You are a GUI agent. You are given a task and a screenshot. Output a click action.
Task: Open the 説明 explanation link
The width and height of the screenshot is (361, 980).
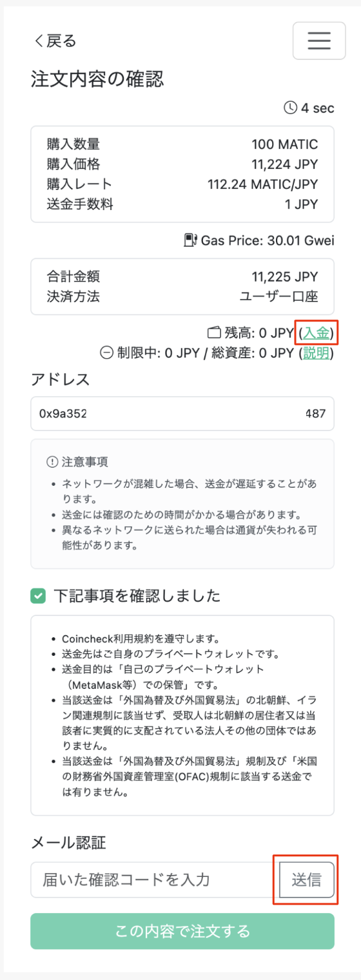click(316, 352)
